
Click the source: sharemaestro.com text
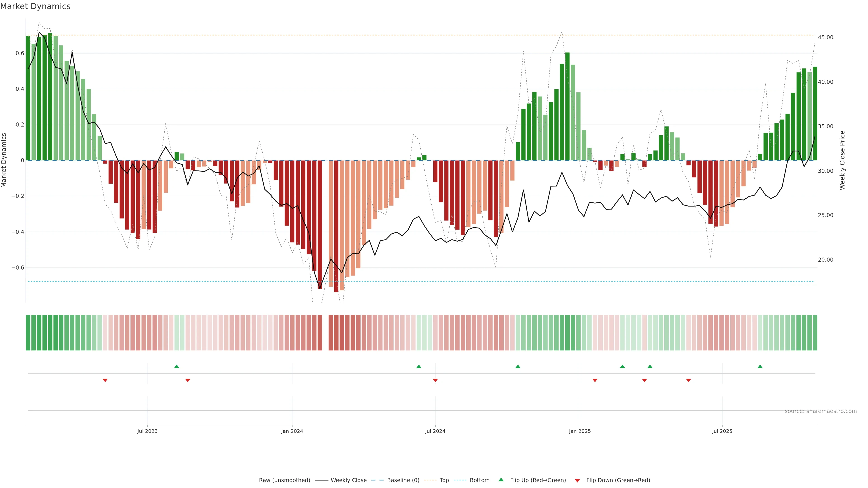pos(821,411)
